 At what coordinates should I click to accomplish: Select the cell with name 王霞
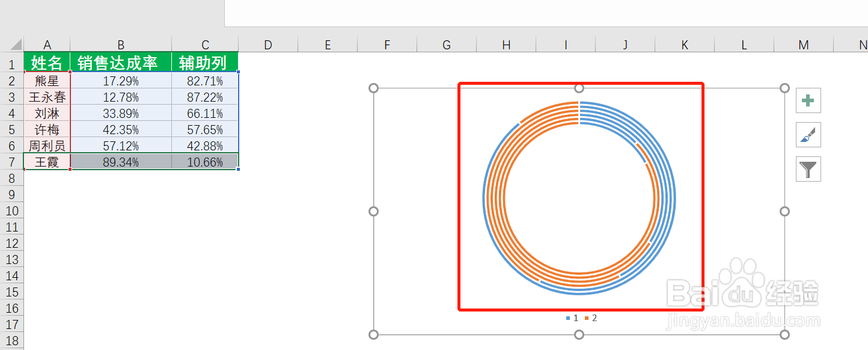[47, 162]
